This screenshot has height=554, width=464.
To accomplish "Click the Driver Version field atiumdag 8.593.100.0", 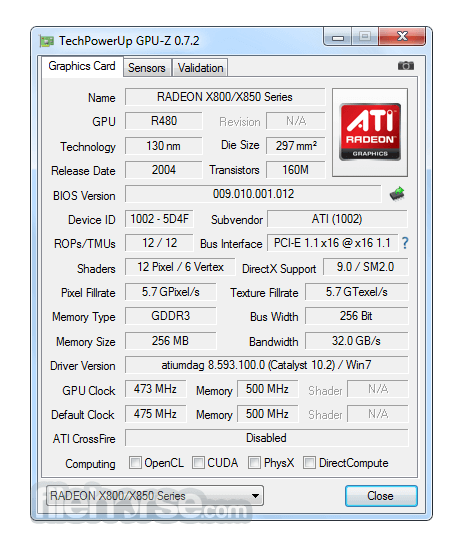I will (x=266, y=365).
